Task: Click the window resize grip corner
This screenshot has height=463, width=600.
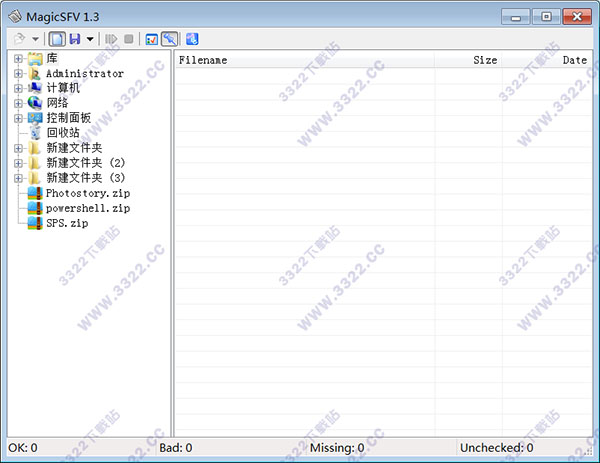Action: coord(589,452)
